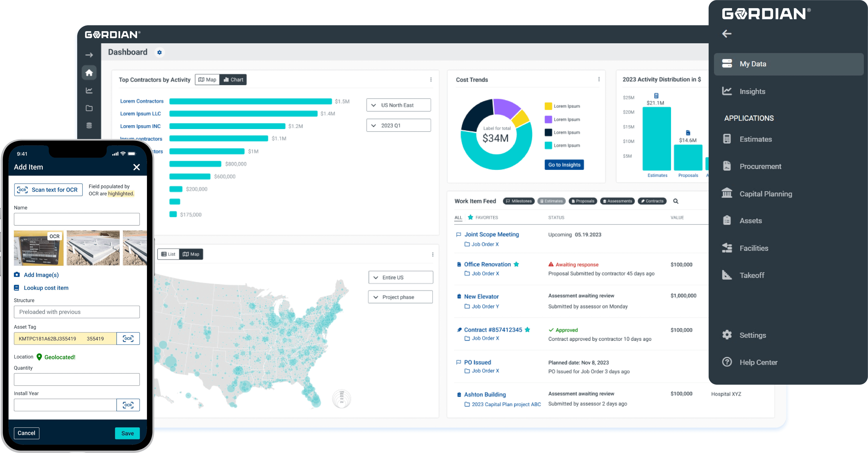The image size is (868, 453).
Task: Switch the map panel to List view
Action: (x=168, y=254)
